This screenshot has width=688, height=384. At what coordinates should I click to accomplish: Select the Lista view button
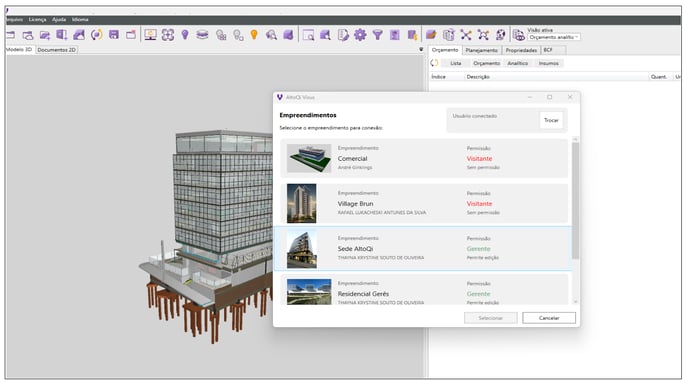click(455, 63)
